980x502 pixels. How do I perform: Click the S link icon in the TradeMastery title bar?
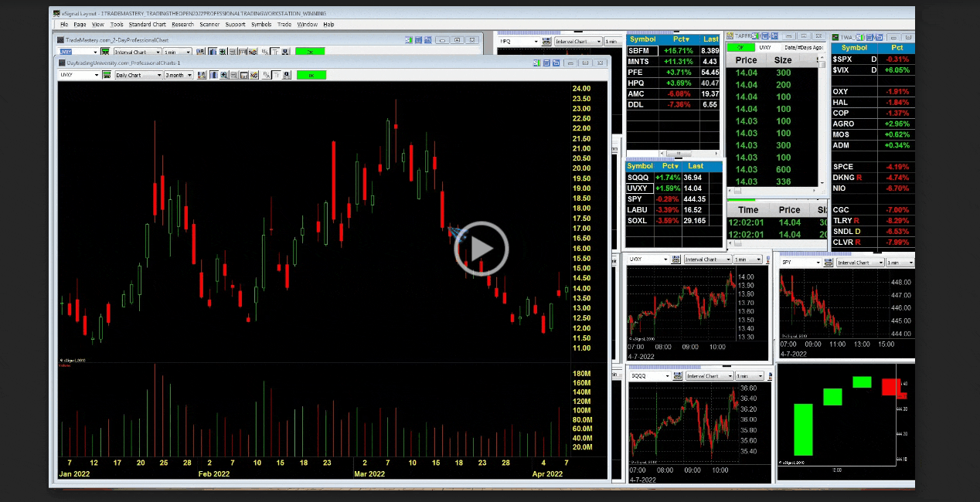(408, 40)
